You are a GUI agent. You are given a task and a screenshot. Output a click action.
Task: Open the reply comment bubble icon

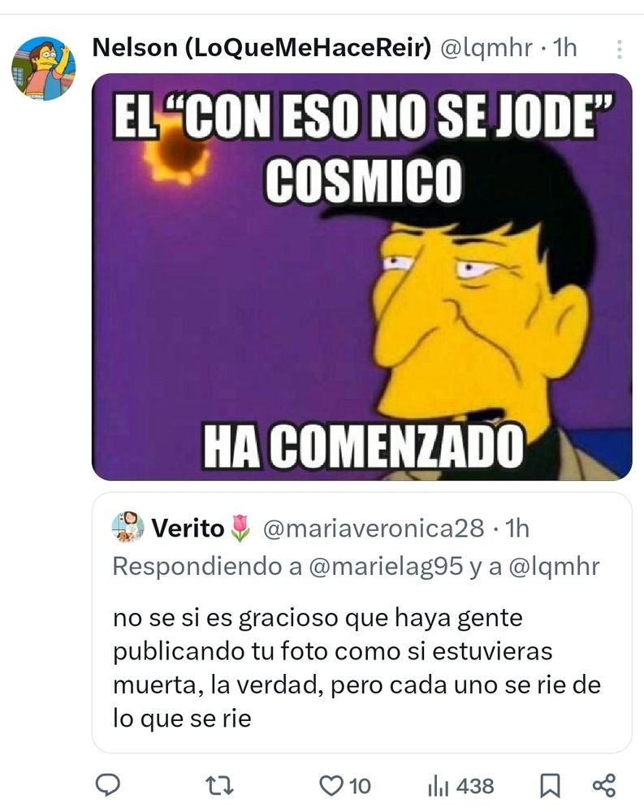click(108, 785)
